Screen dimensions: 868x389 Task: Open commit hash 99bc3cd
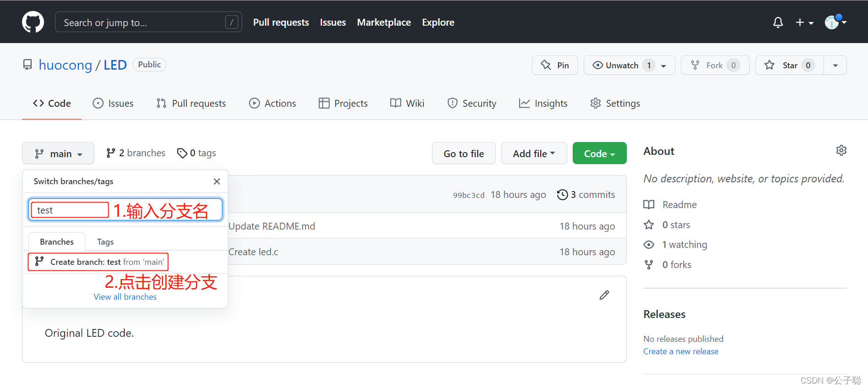pyautogui.click(x=469, y=195)
